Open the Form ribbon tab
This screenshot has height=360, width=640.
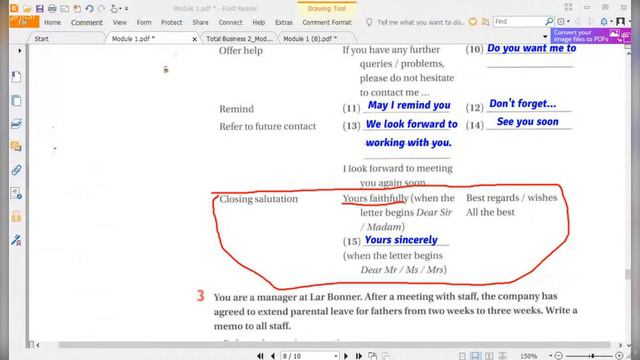(144, 22)
